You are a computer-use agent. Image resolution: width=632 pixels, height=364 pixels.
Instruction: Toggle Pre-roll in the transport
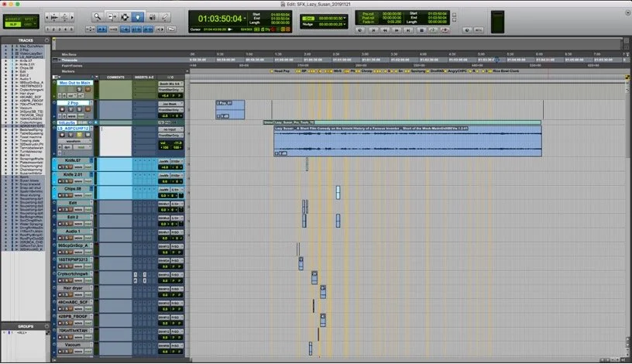368,14
